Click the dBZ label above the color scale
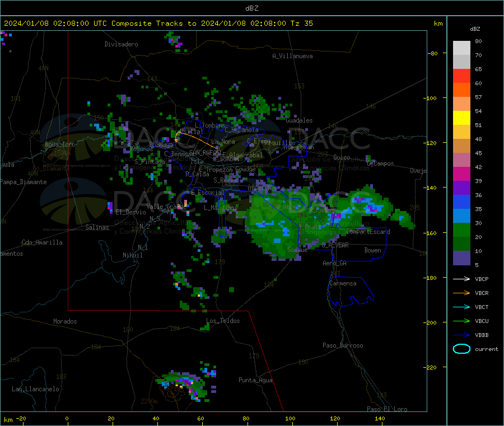The height and width of the screenshot is (426, 504). [475, 29]
